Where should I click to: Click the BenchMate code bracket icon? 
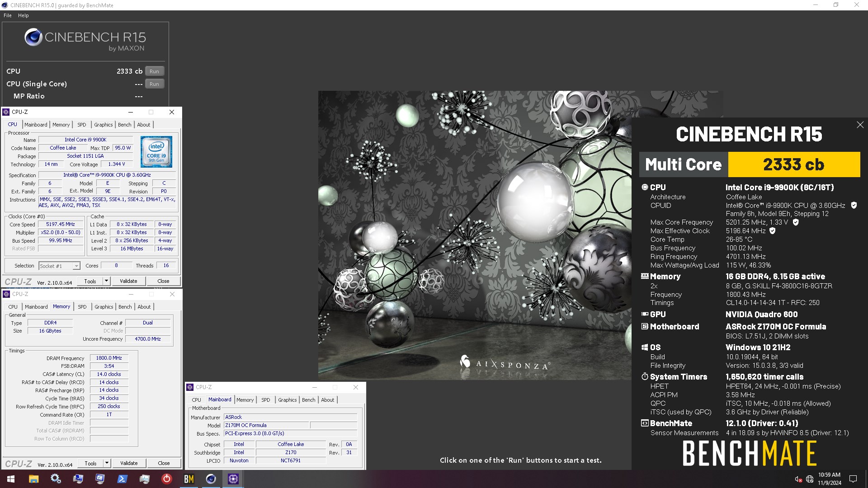[645, 423]
